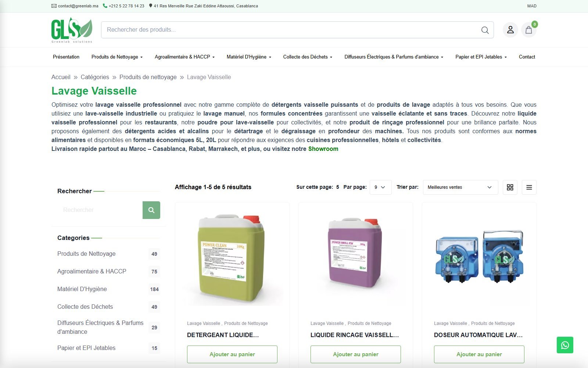
Task: Go to Accueil breadcrumb
Action: (x=61, y=77)
